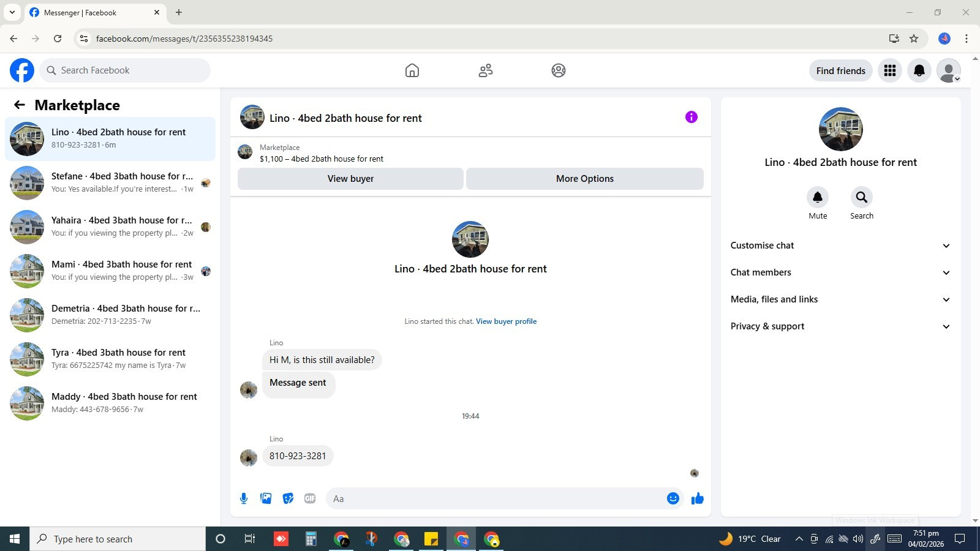The image size is (980, 551).
Task: Choose a sticker using the sticker icon
Action: tap(288, 498)
